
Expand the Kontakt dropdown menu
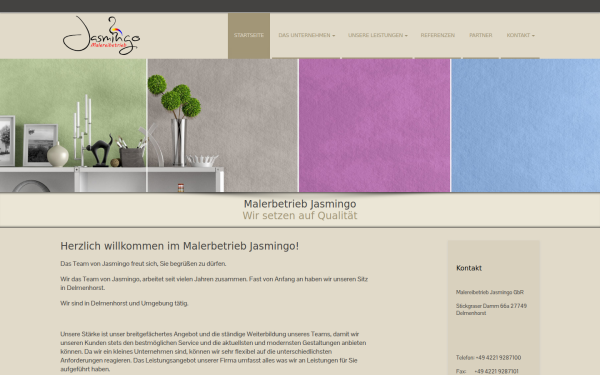point(520,35)
